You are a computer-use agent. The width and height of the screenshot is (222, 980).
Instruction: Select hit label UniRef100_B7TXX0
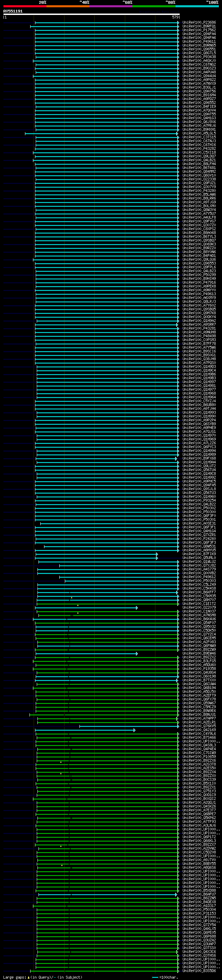(x=199, y=680)
